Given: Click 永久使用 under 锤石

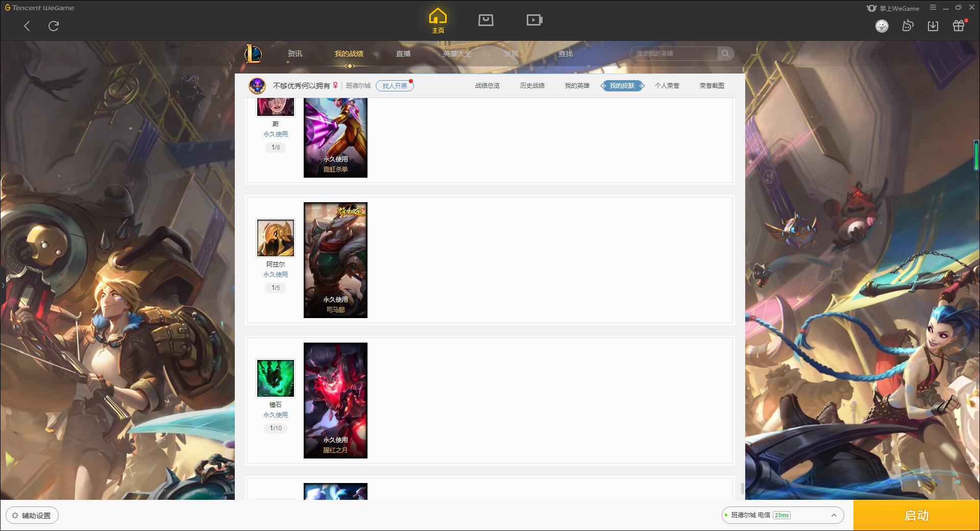Looking at the screenshot, I should point(276,415).
